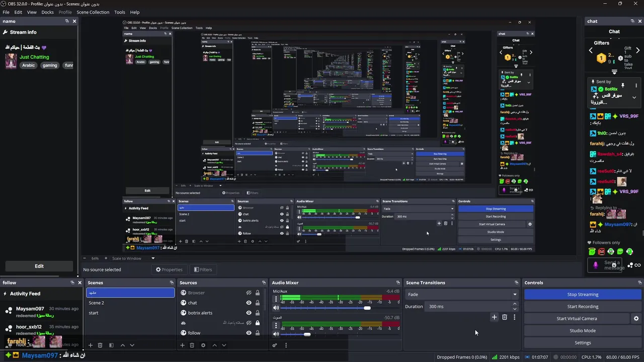This screenshot has width=644, height=362.
Task: Remove selected source with Sources trash icon
Action: click(x=192, y=345)
